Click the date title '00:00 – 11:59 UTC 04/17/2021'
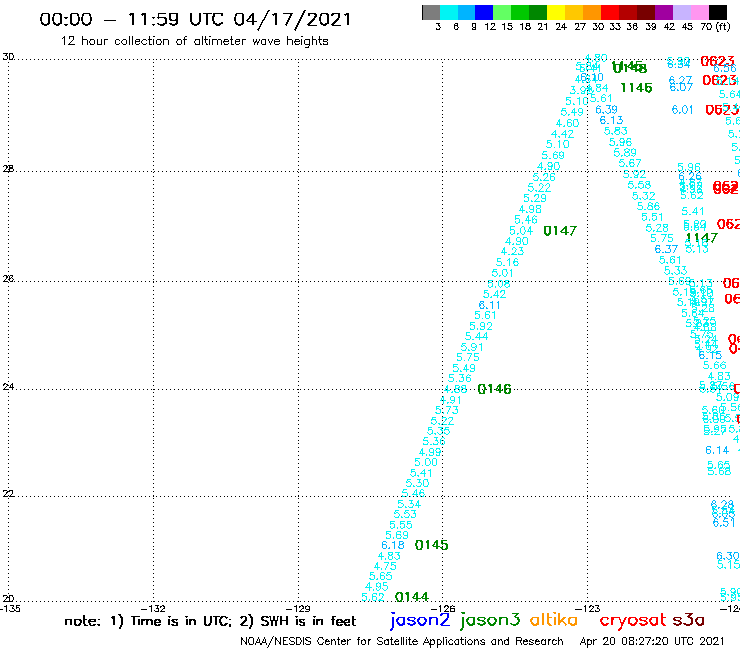This screenshot has width=740, height=650. tap(195, 19)
